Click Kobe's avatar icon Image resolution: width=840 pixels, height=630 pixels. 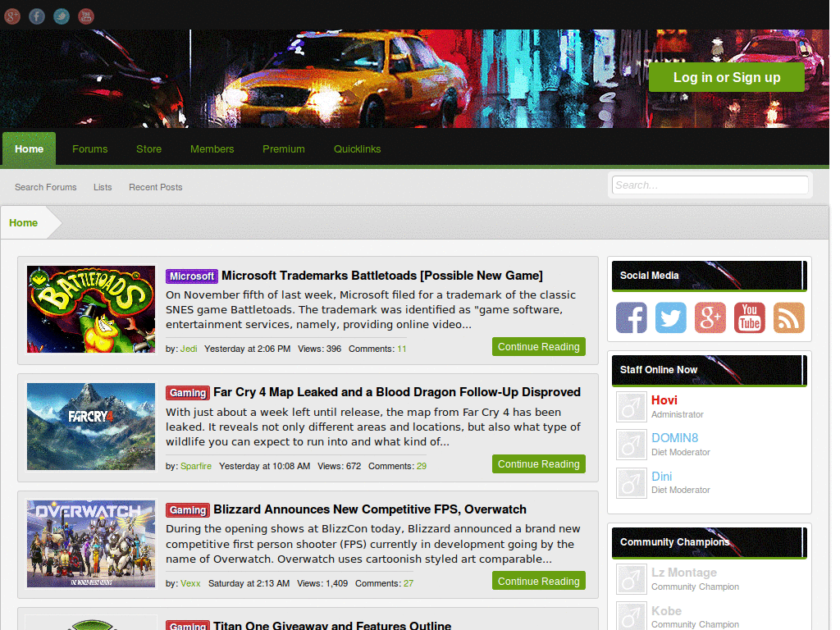click(x=631, y=616)
